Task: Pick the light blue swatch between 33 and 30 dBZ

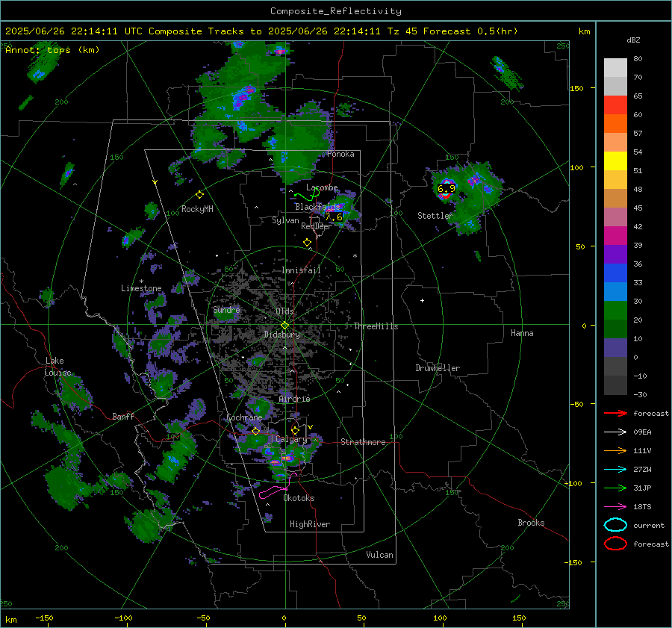Action: pos(615,291)
